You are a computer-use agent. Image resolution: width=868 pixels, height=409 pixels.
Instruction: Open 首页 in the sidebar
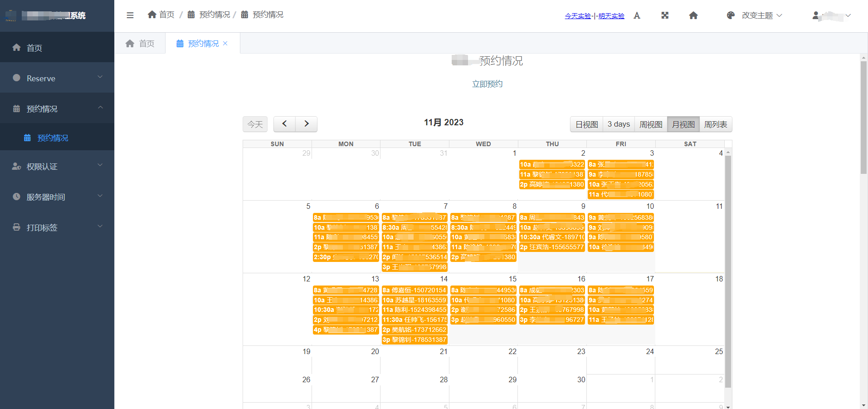click(x=57, y=47)
